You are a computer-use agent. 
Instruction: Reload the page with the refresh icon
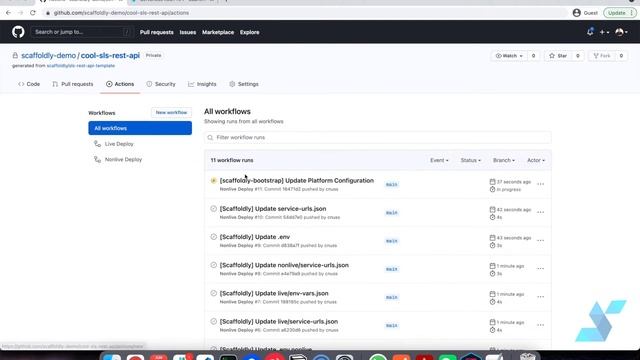pyautogui.click(x=33, y=13)
